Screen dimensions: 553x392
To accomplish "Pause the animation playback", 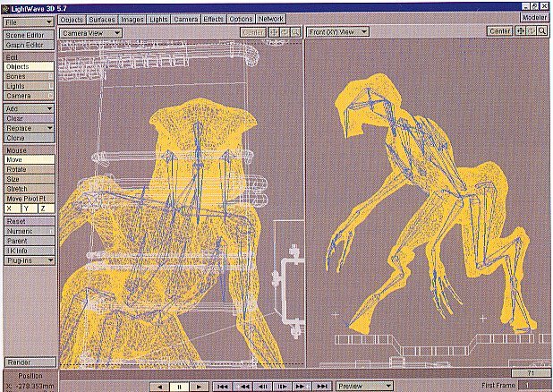I will coord(180,386).
